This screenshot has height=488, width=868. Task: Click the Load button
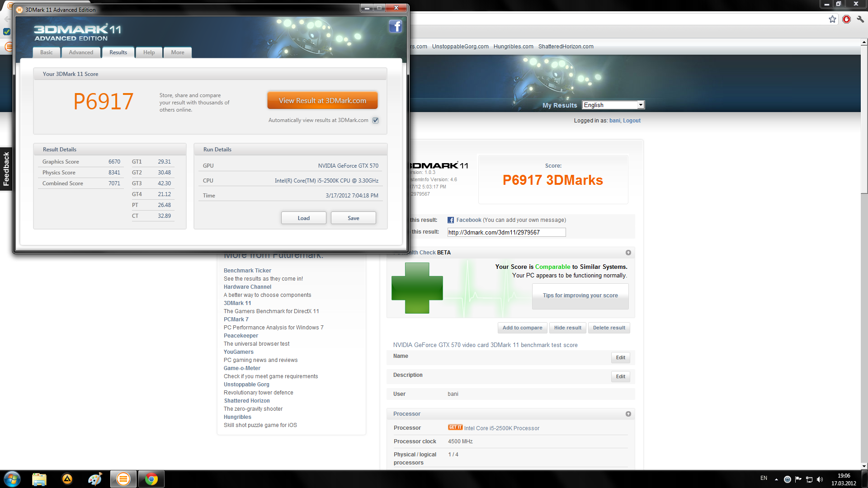coord(304,218)
